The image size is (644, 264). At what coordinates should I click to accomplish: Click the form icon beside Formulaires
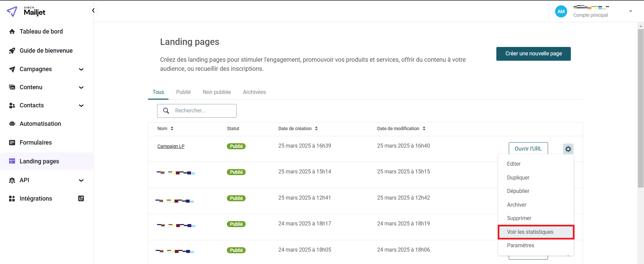tap(12, 143)
